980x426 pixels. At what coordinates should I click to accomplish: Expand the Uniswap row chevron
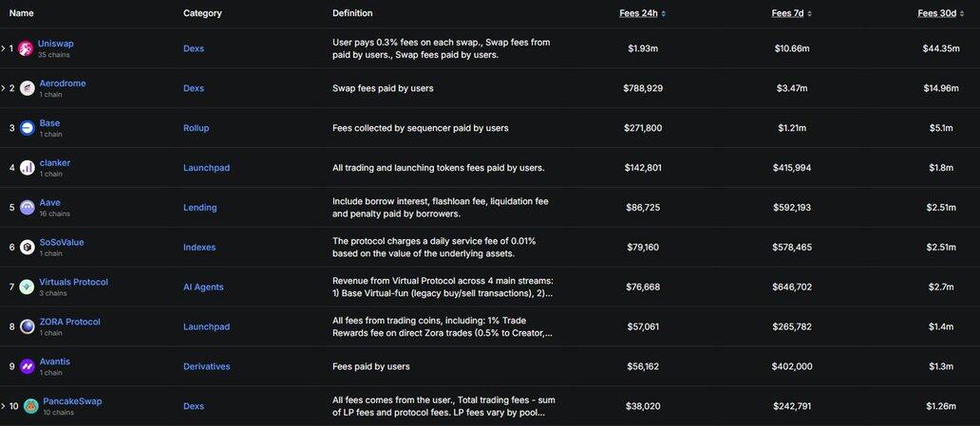point(3,48)
